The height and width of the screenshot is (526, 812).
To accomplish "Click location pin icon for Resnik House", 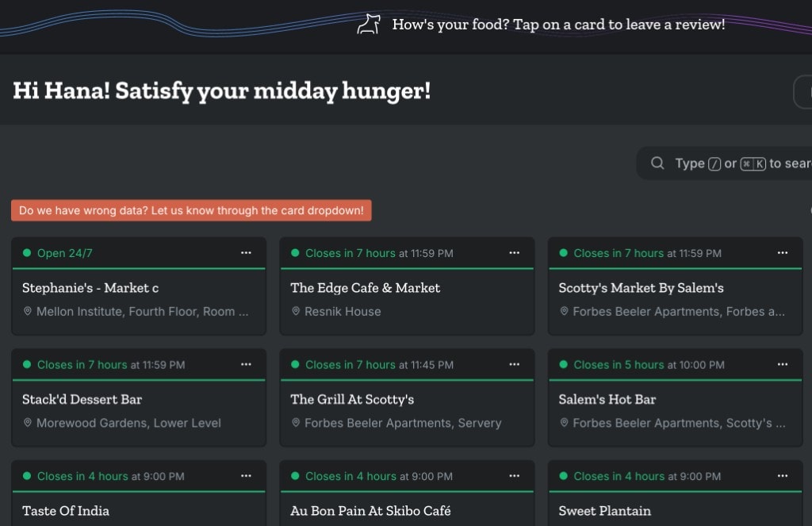I will click(296, 312).
